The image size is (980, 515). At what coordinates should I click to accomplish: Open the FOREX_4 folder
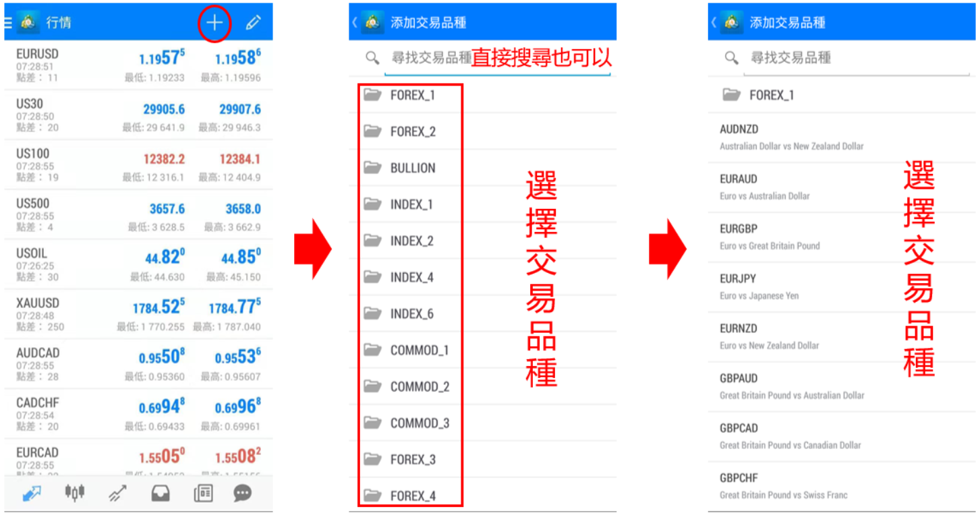412,495
